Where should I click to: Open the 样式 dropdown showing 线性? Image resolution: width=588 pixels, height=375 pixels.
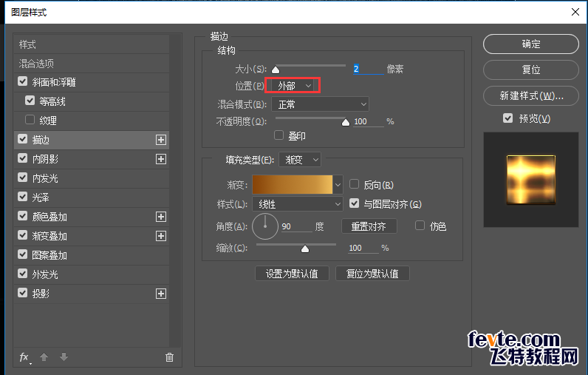tap(298, 204)
